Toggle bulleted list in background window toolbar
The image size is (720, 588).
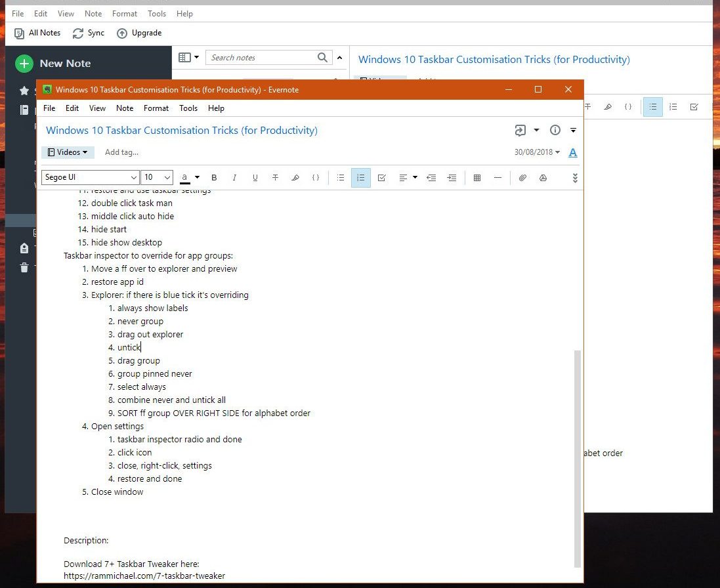tap(652, 107)
